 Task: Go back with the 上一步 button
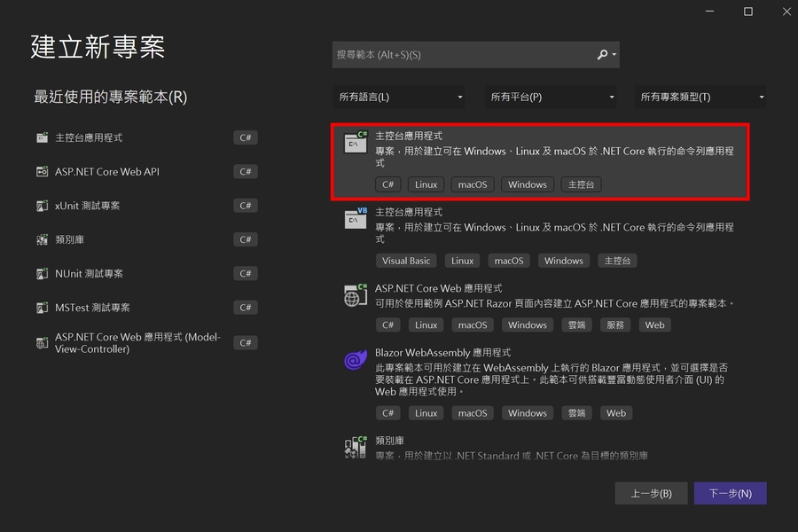[x=651, y=494]
